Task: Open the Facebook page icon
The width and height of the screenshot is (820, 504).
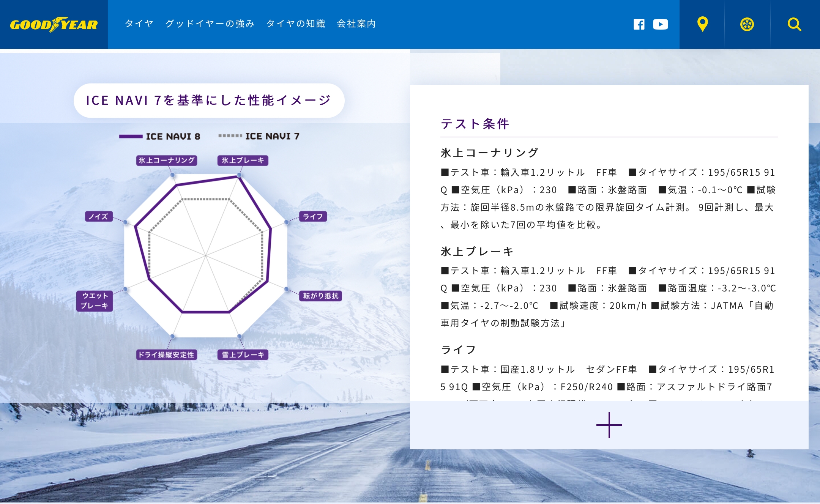Action: coord(639,24)
